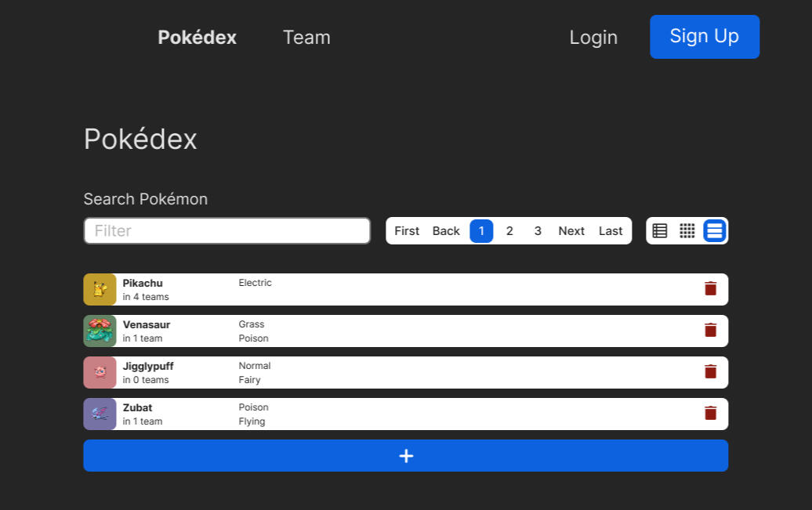Image resolution: width=812 pixels, height=510 pixels.
Task: Click the Electric type label
Action: tap(256, 283)
